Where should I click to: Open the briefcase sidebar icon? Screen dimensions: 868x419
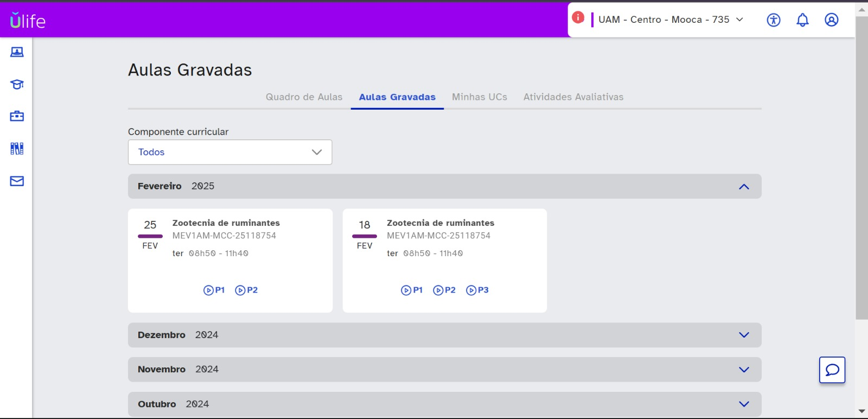[x=17, y=116]
